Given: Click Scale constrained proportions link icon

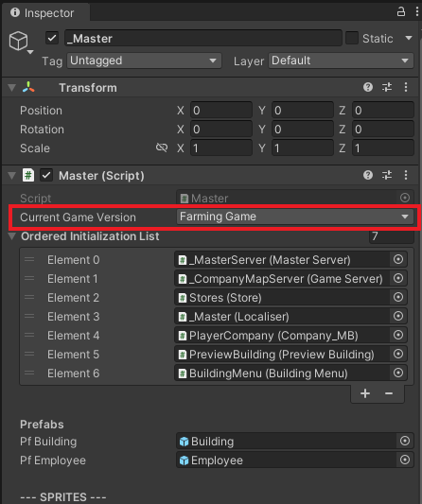Looking at the screenshot, I should click(x=162, y=148).
